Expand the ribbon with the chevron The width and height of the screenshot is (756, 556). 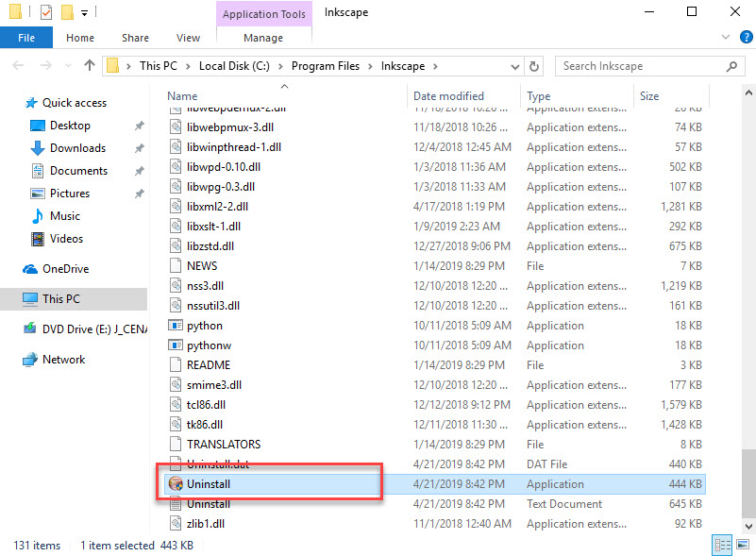(725, 37)
